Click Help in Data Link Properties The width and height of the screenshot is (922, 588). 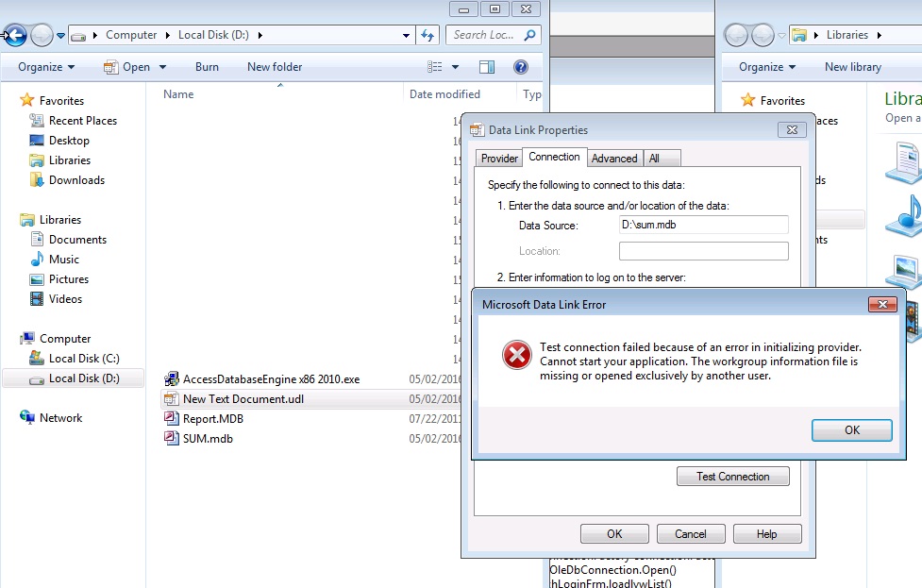(x=767, y=534)
